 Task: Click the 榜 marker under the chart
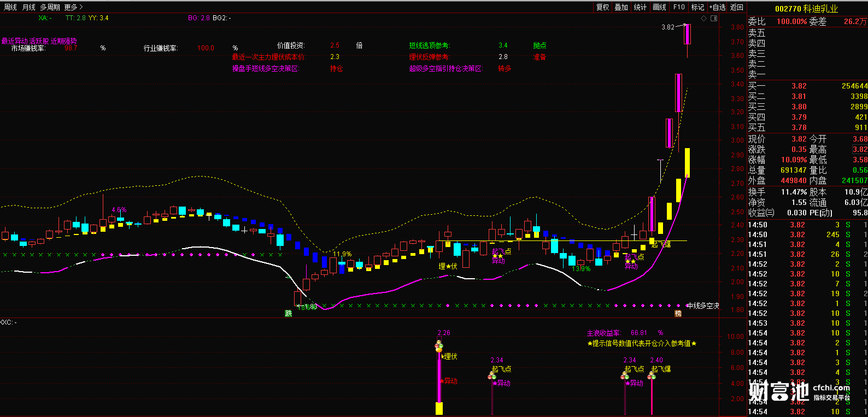click(x=678, y=313)
